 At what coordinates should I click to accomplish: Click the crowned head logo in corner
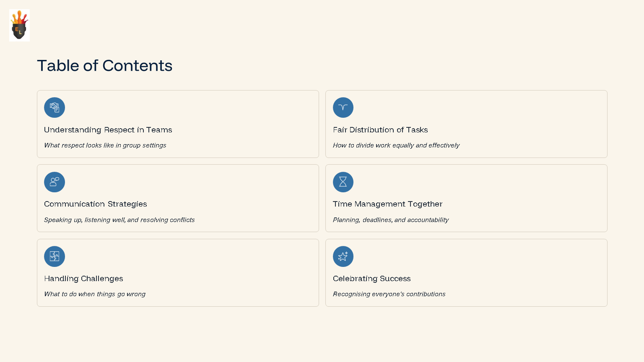pyautogui.click(x=19, y=25)
